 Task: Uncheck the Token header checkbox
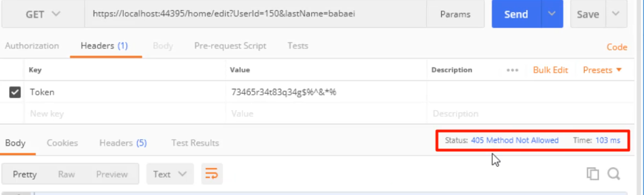point(15,92)
